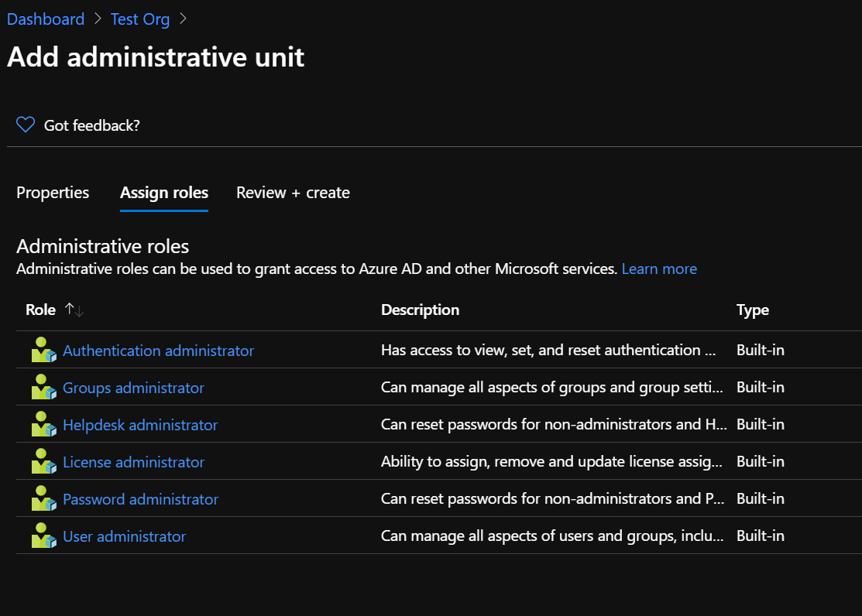Sort roles using the Role sort arrows

coord(74,310)
